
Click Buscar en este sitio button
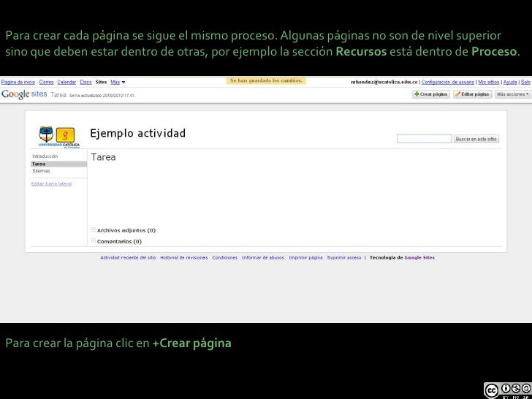pos(476,139)
